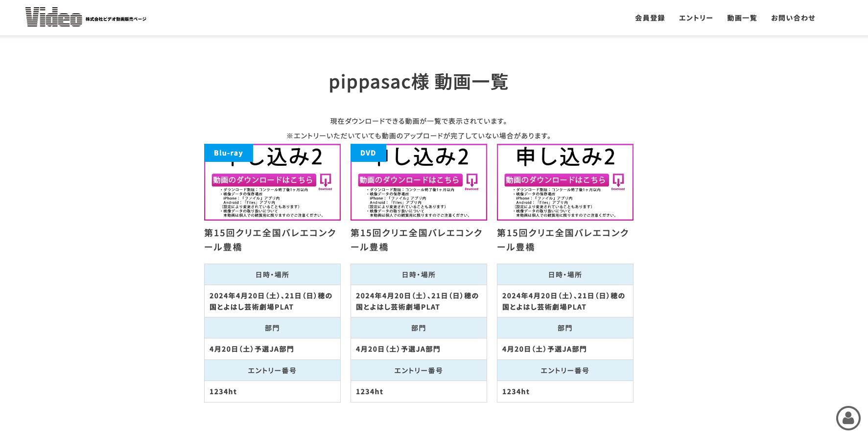Click the DVD badge label
This screenshot has height=448, width=868.
point(368,153)
